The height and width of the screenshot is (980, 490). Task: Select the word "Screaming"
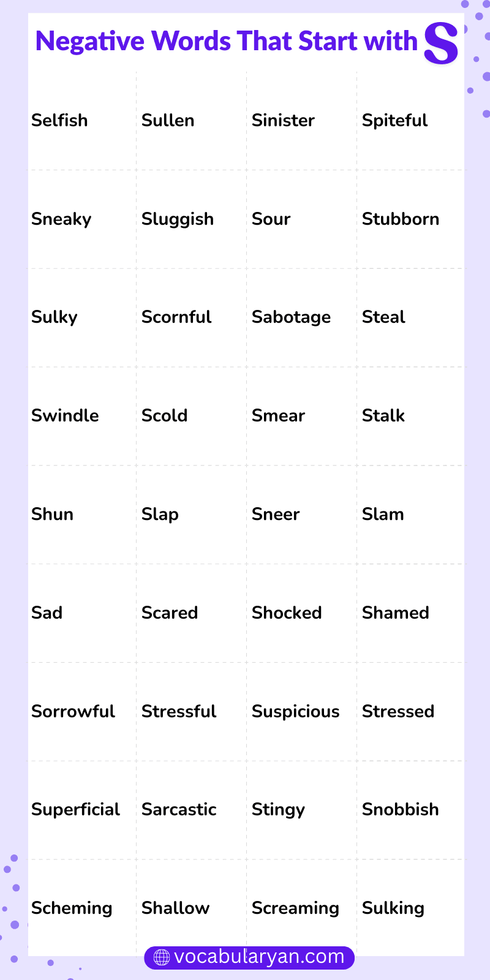click(x=295, y=908)
